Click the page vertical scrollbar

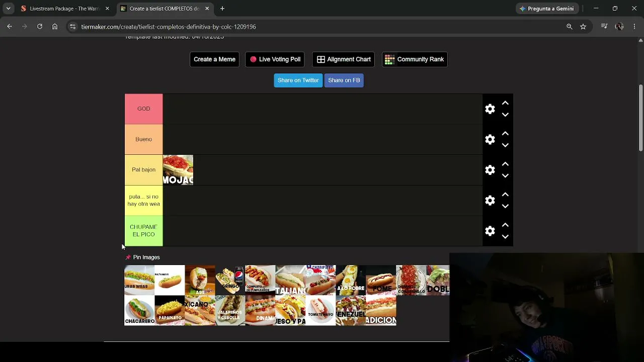[x=640, y=118]
